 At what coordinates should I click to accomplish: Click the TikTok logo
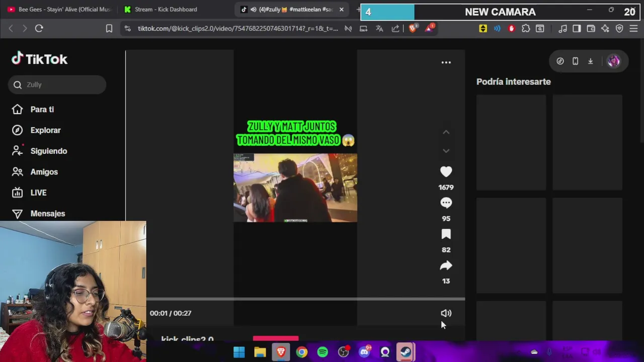[x=39, y=59]
